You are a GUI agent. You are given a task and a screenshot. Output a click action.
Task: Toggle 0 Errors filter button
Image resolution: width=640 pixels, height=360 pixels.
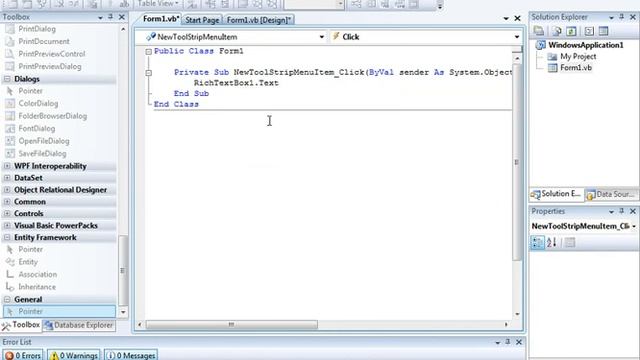point(23,356)
